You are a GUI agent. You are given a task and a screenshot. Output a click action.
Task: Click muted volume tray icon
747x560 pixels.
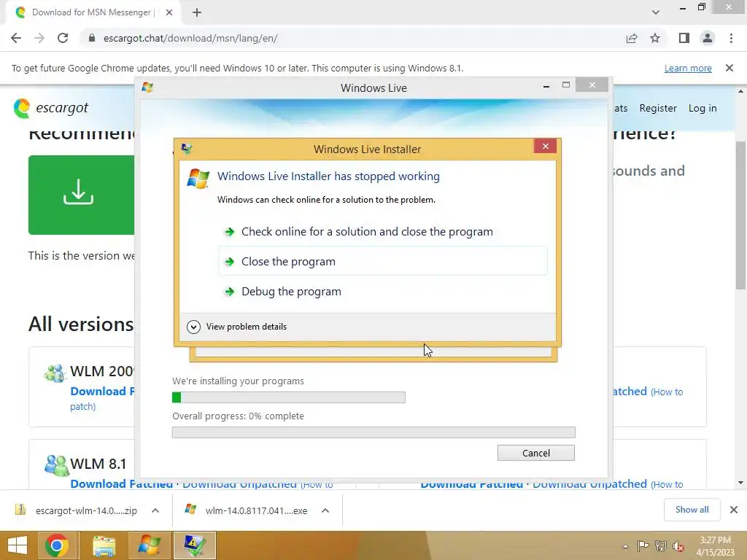pyautogui.click(x=678, y=546)
